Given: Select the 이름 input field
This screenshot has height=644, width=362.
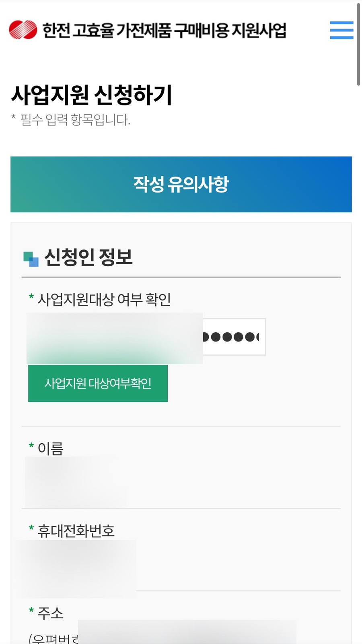Looking at the screenshot, I should point(76,482).
